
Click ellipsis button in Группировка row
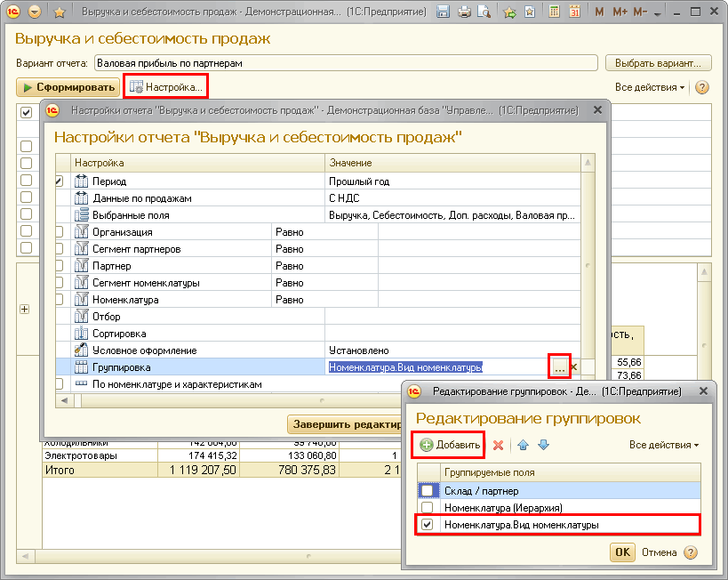click(x=559, y=367)
